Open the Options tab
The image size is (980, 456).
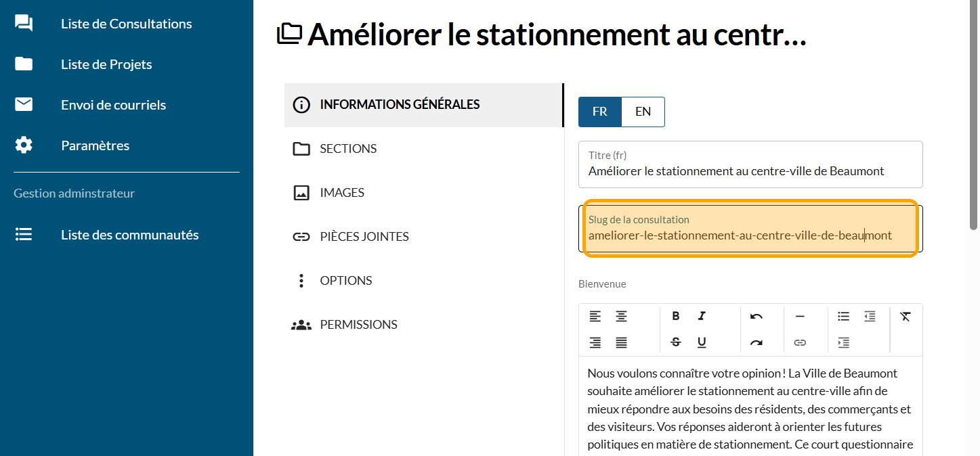point(345,281)
